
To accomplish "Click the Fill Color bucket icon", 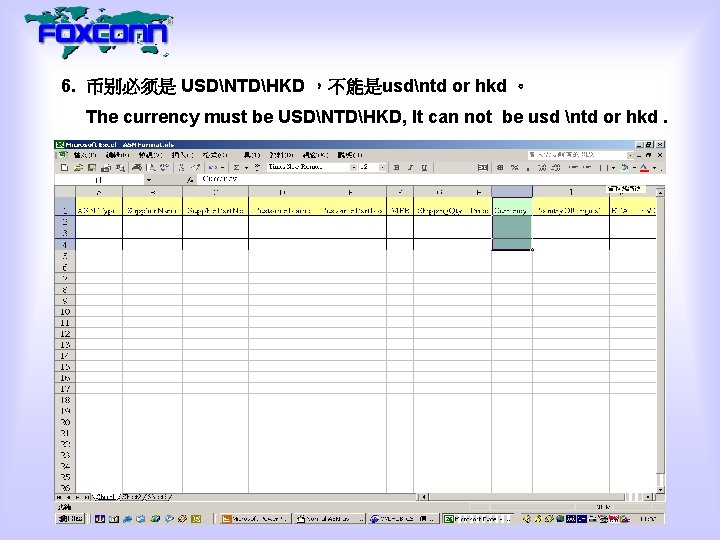I will [624, 168].
